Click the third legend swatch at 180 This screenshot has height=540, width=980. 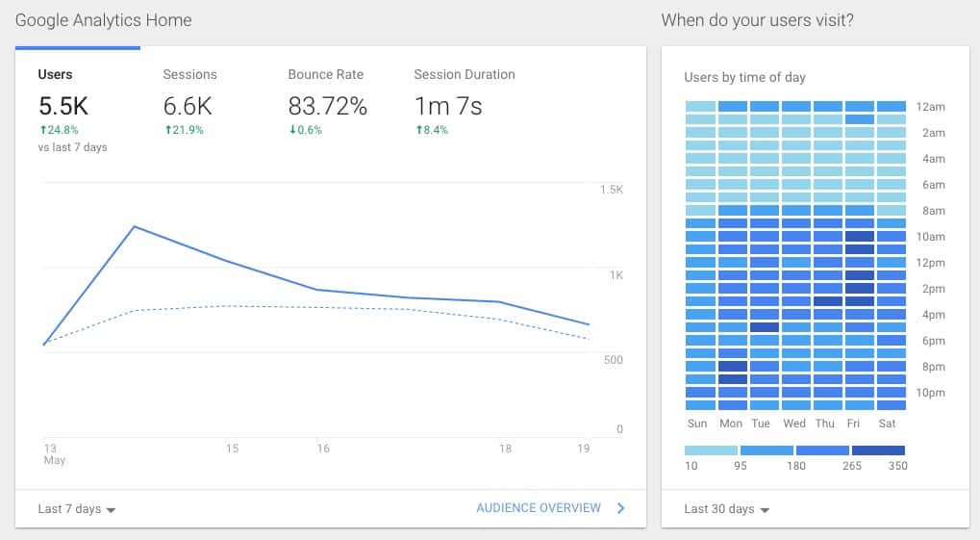point(822,450)
